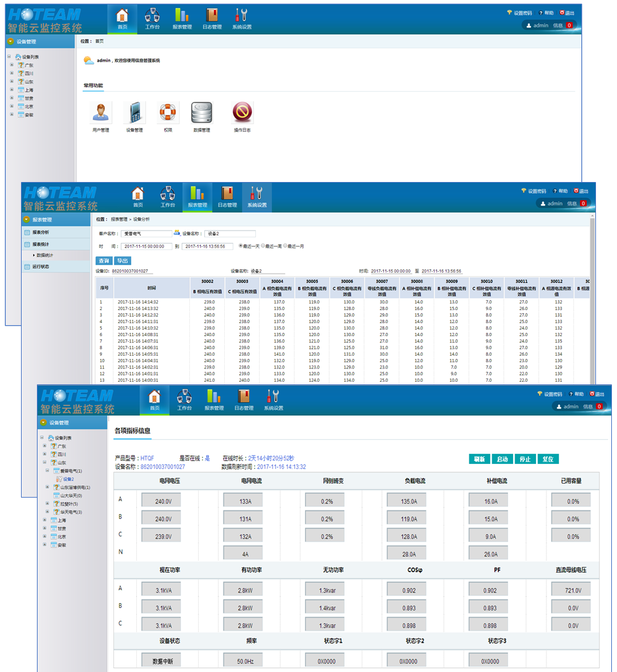
Task: Click the customer lookup icon beside 爱普电气 field
Action: tap(177, 234)
